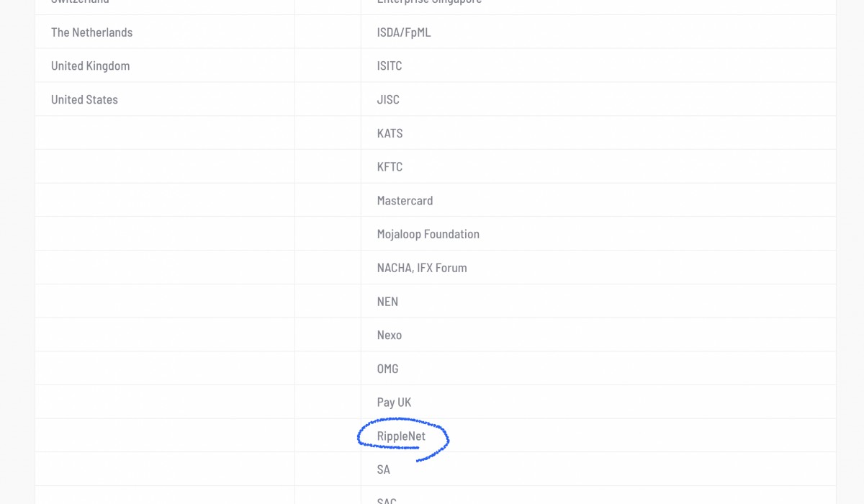Click Pay UK entry
Screen dimensions: 864x504
394,402
